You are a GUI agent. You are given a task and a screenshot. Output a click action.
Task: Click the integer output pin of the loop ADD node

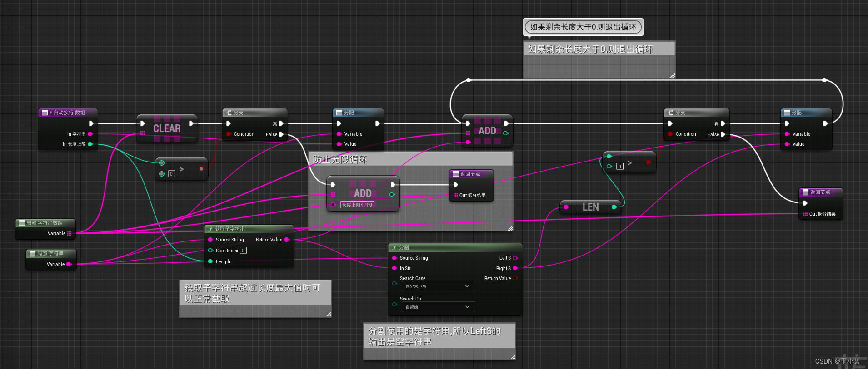click(x=506, y=133)
